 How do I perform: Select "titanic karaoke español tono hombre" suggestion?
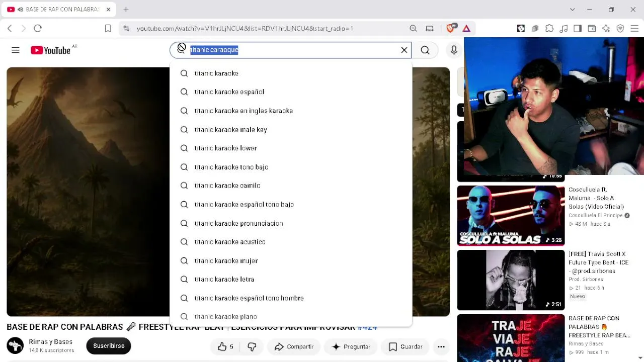click(x=291, y=298)
